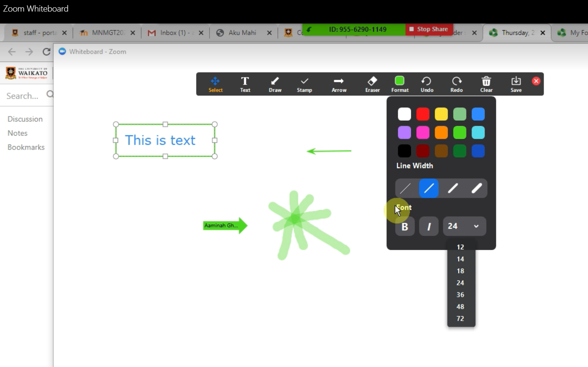Pick the dark blue color swatch

click(478, 151)
